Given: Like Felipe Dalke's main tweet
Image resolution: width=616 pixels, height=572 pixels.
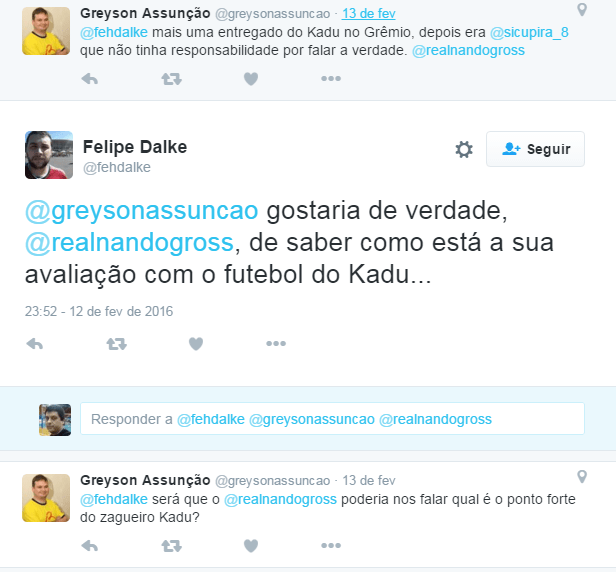Looking at the screenshot, I should 196,344.
